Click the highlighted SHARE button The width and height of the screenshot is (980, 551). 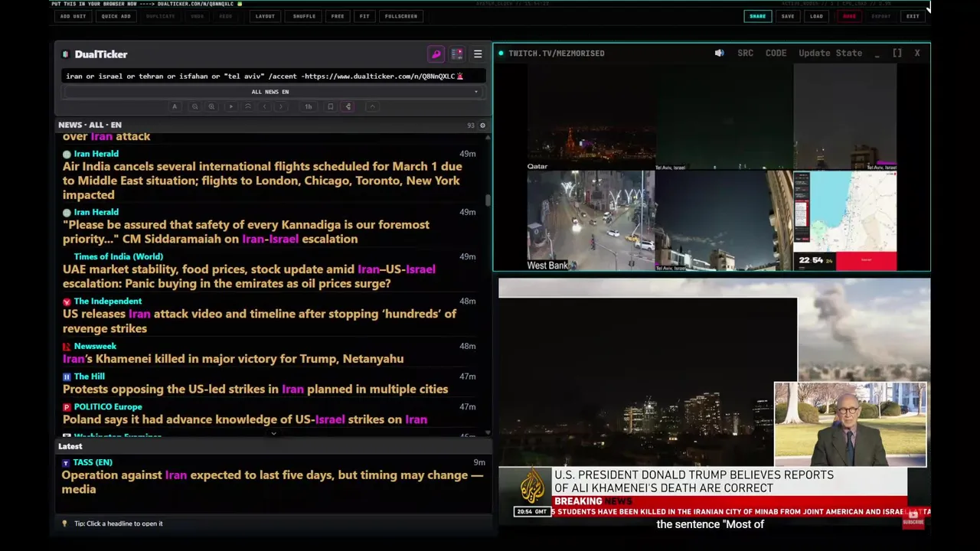757,16
